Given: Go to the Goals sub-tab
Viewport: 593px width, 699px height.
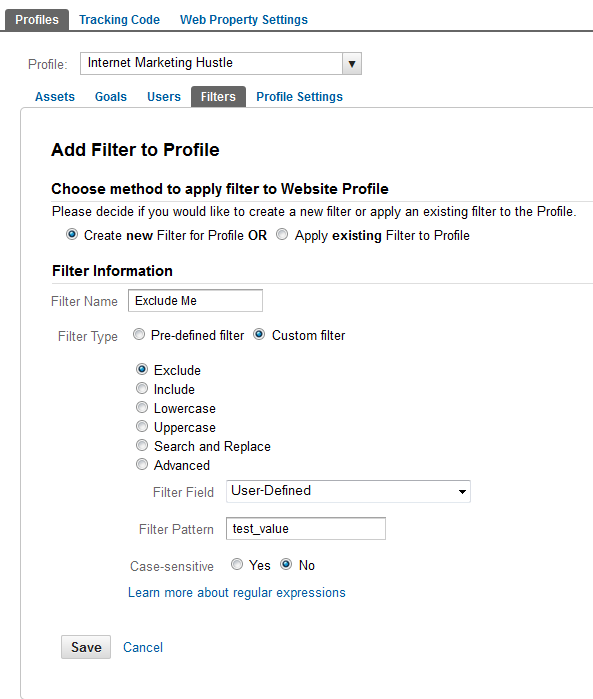Looking at the screenshot, I should (x=111, y=97).
